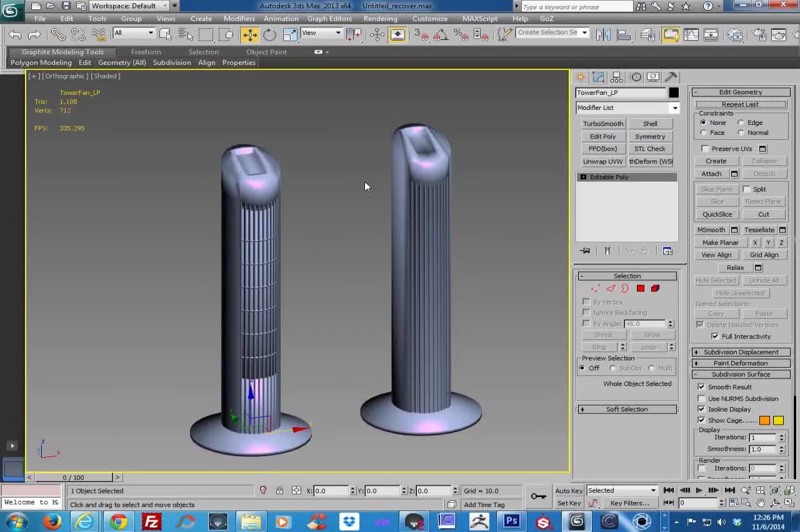This screenshot has height=532, width=800.
Task: Click the Unwrap UVW modifier button
Action: [x=603, y=162]
